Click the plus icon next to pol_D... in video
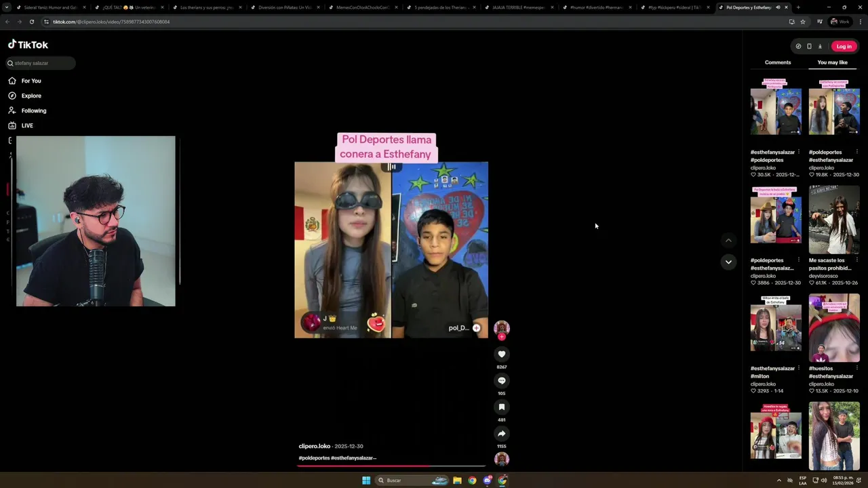The width and height of the screenshot is (868, 488). 476,328
